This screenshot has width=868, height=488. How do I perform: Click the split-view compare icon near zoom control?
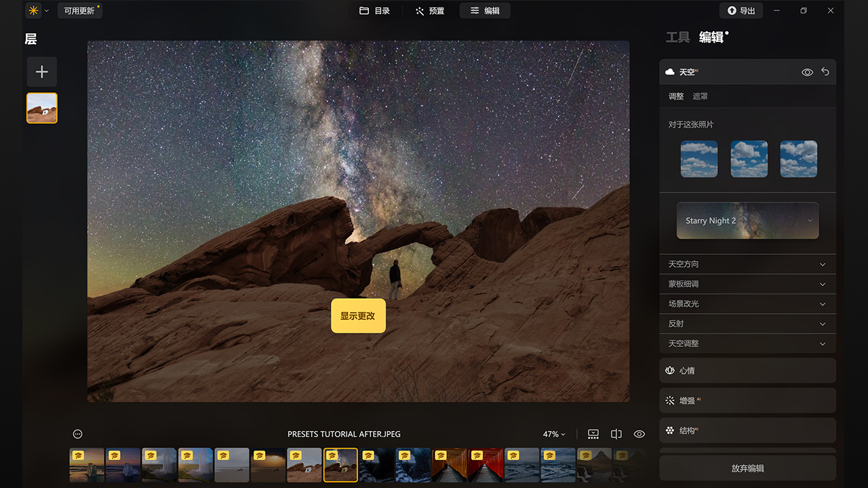point(616,433)
